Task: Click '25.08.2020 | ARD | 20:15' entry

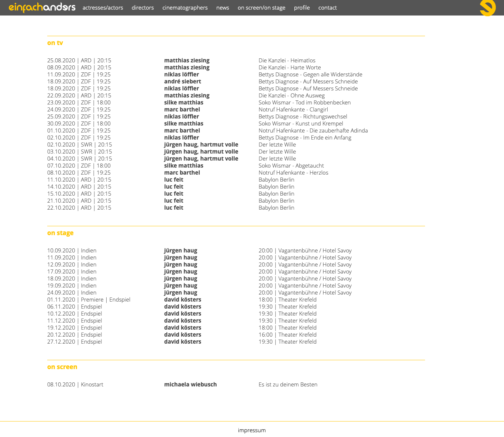Action: coord(79,61)
